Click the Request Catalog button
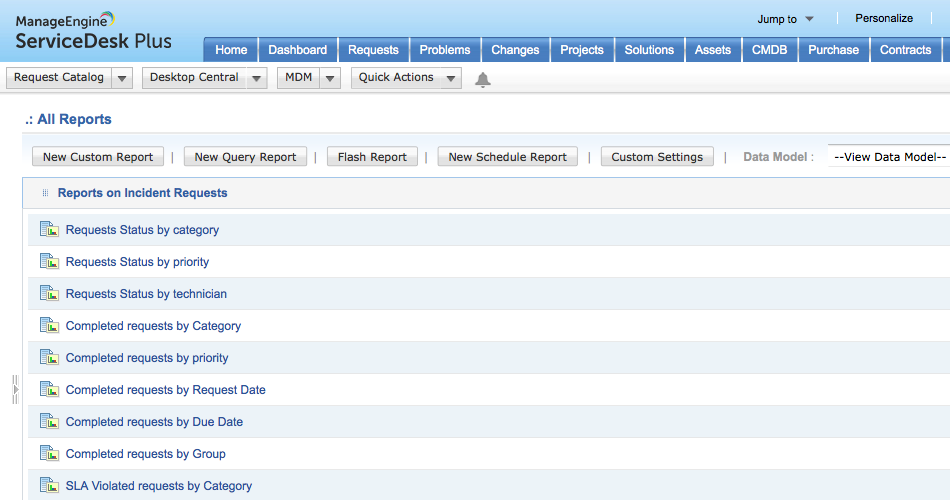This screenshot has width=950, height=500. click(59, 78)
